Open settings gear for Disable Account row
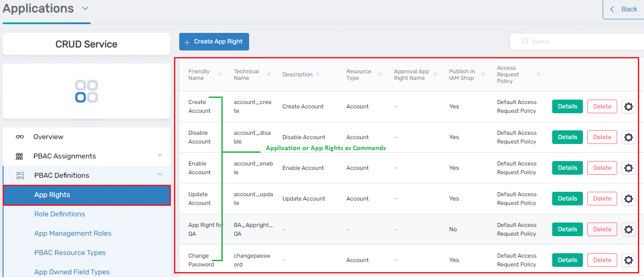The width and height of the screenshot is (644, 280). tap(629, 137)
